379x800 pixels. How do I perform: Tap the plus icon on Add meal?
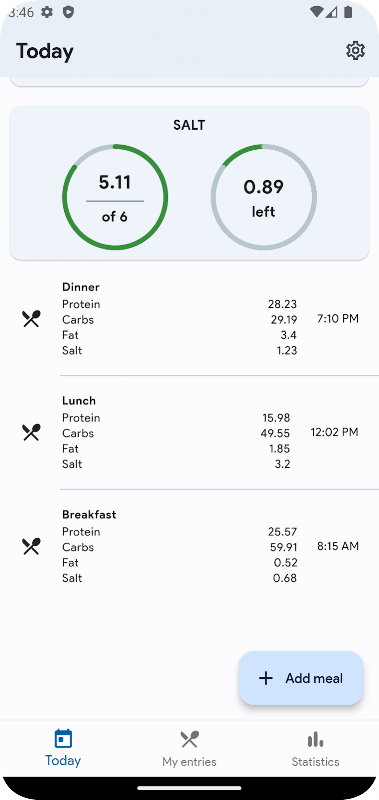[x=266, y=678]
